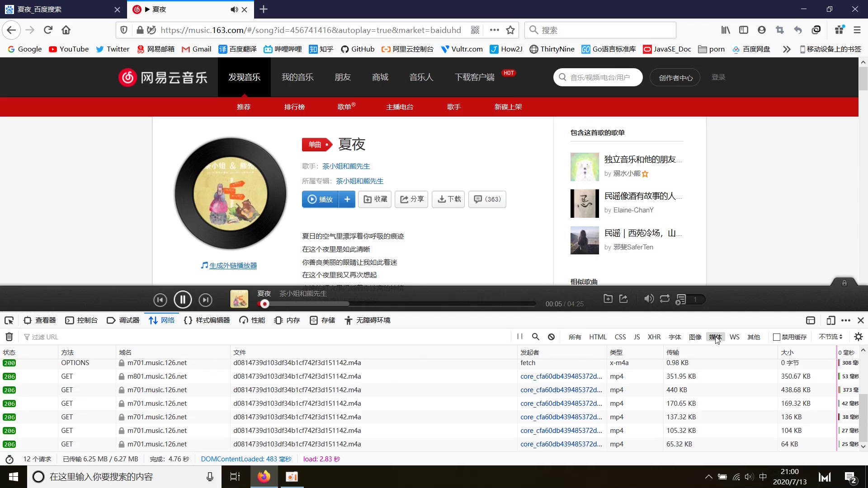868x488 pixels.
Task: Click the 分享 button
Action: pyautogui.click(x=411, y=199)
